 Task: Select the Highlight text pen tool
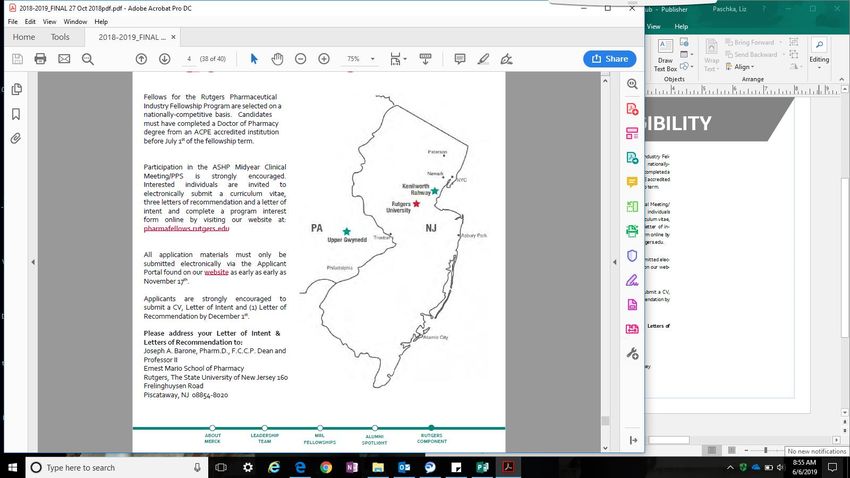click(x=483, y=59)
